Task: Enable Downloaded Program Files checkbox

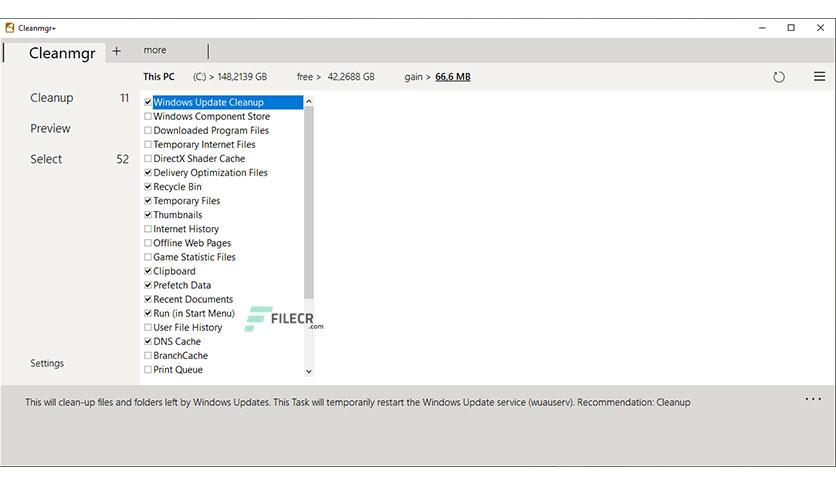Action: pyautogui.click(x=148, y=130)
